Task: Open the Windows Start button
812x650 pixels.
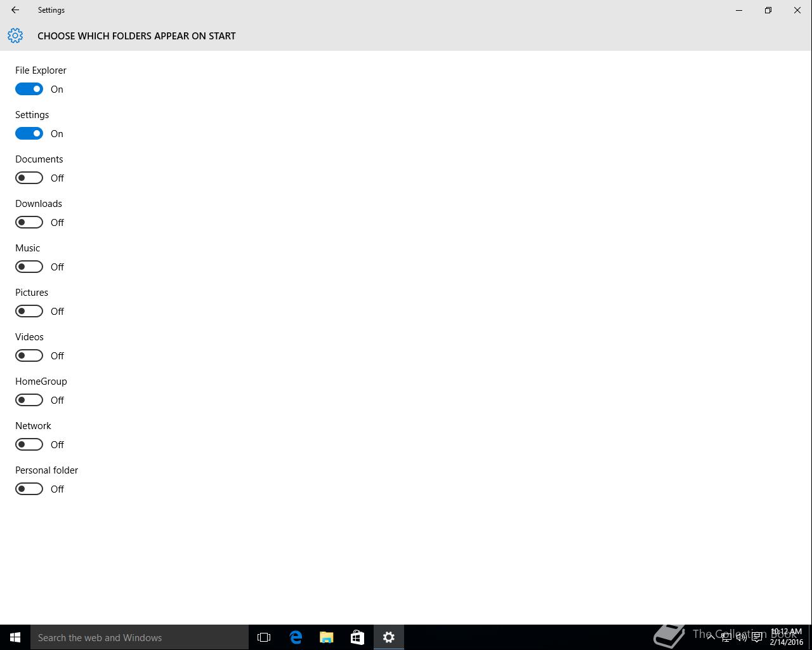Action: (x=15, y=637)
